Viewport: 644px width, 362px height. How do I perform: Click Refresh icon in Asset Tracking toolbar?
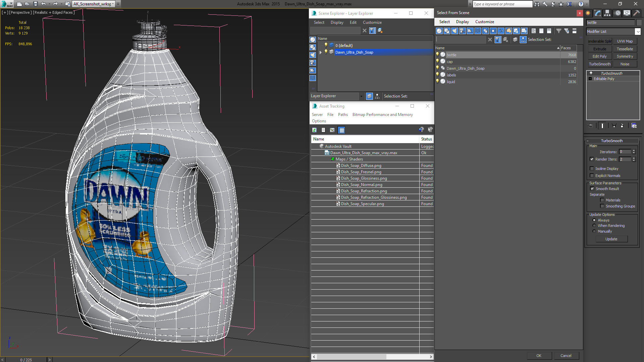coord(315,130)
